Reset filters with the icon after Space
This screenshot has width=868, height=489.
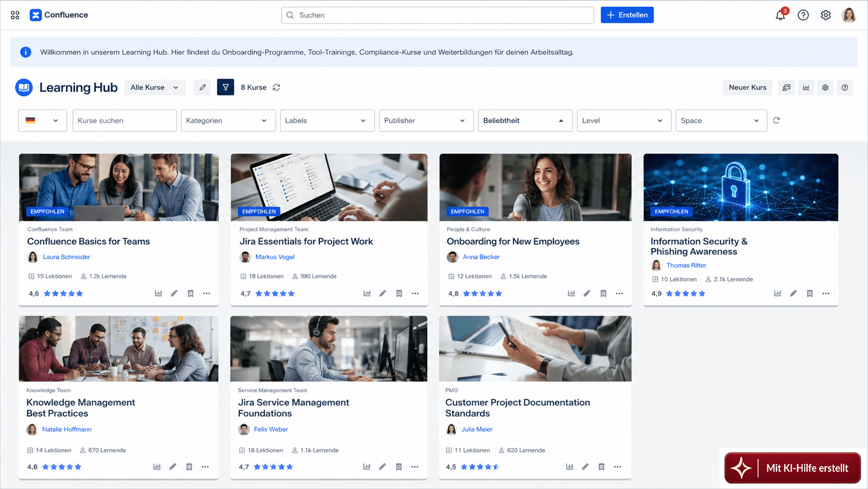pyautogui.click(x=776, y=121)
